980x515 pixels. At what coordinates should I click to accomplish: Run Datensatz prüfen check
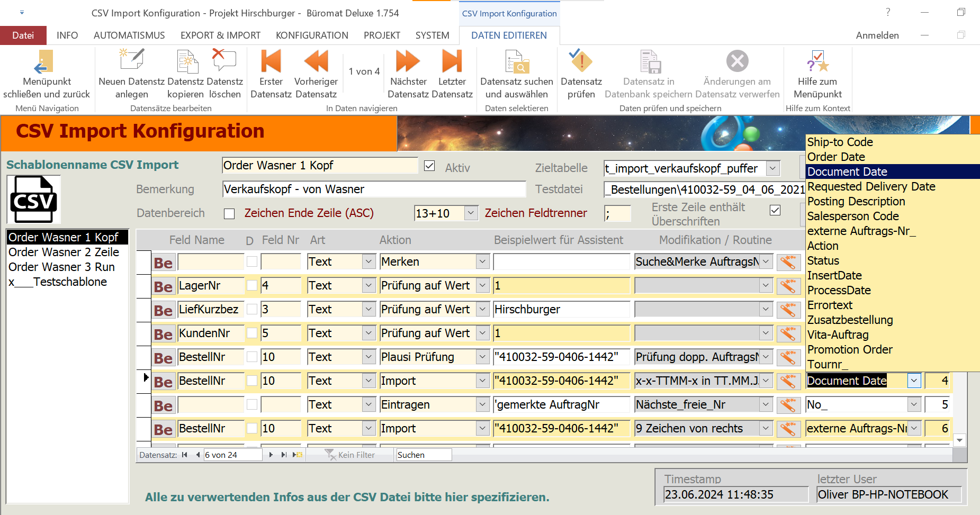click(581, 61)
